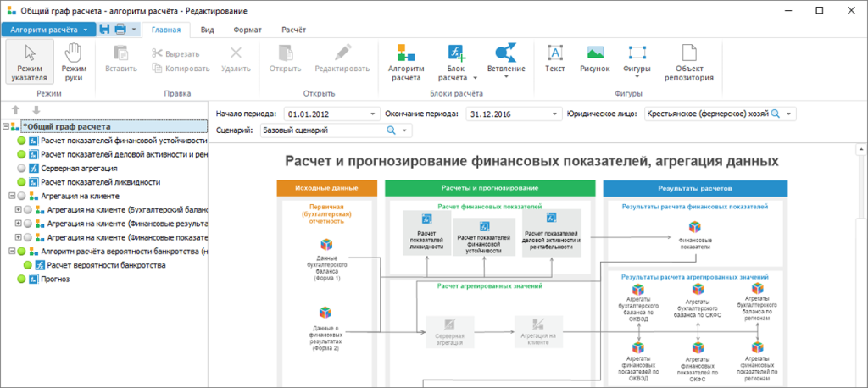Image resolution: width=868 pixels, height=388 pixels.
Task: Open the Главная ribbon tab
Action: pos(166,30)
